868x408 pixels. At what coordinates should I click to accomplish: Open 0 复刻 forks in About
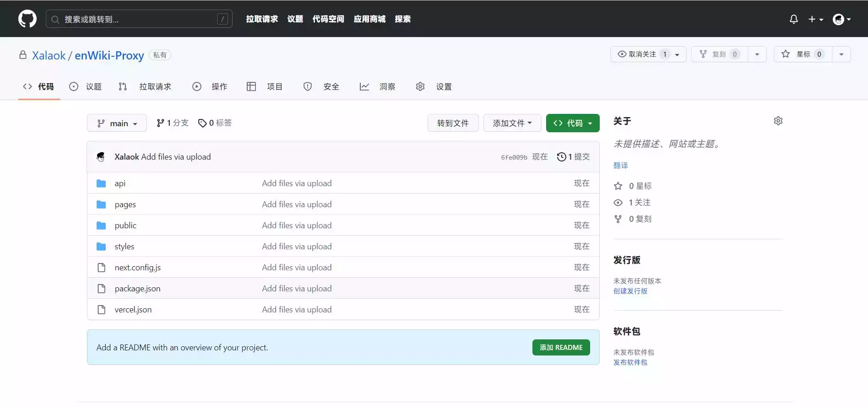coord(633,219)
